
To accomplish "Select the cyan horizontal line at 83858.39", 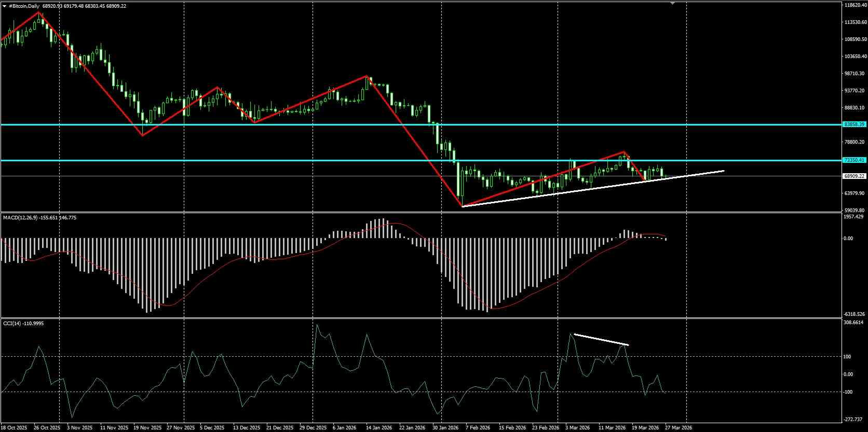I will 421,124.
